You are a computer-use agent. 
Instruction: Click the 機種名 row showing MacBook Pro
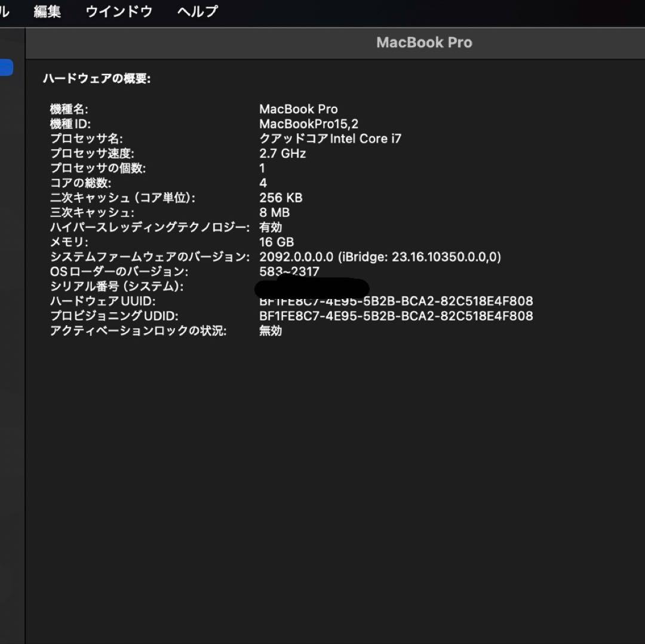298,109
